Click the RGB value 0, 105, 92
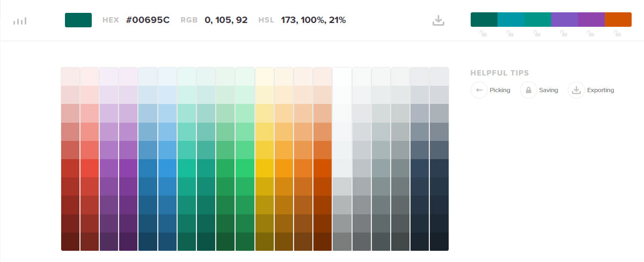 pos(226,20)
